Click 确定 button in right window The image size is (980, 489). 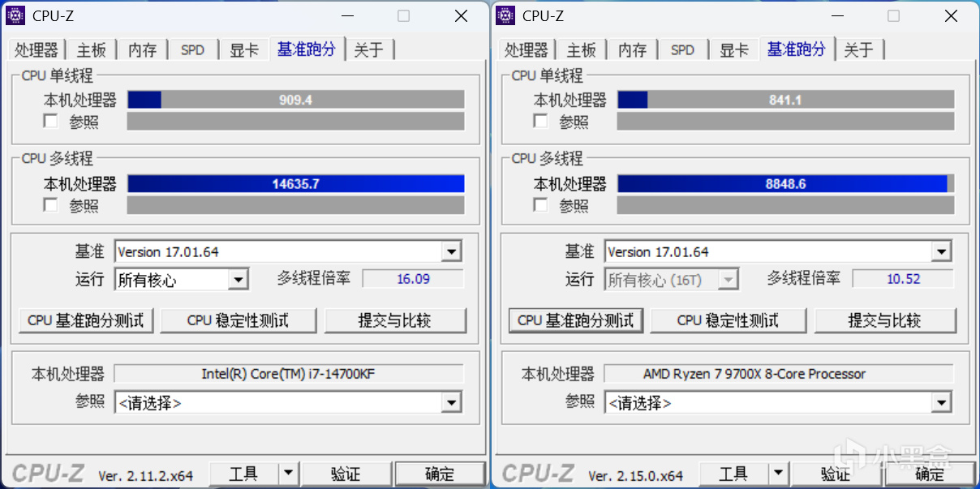point(930,474)
